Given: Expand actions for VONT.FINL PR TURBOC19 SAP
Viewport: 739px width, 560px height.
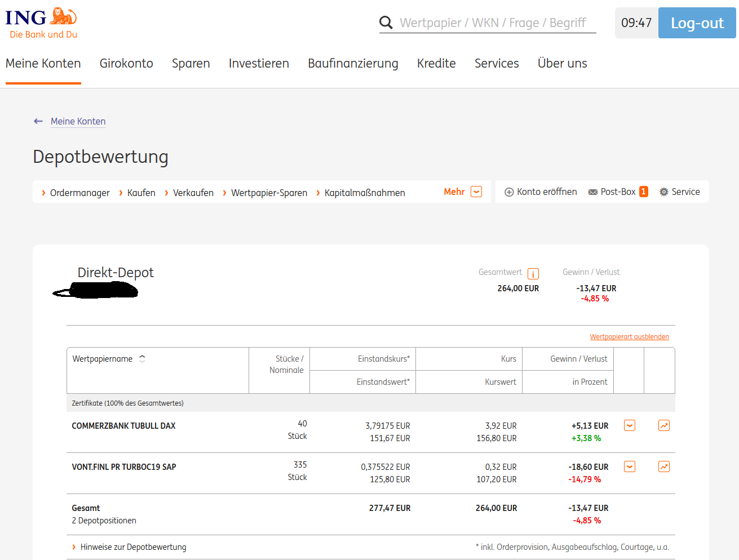Looking at the screenshot, I should click(630, 466).
